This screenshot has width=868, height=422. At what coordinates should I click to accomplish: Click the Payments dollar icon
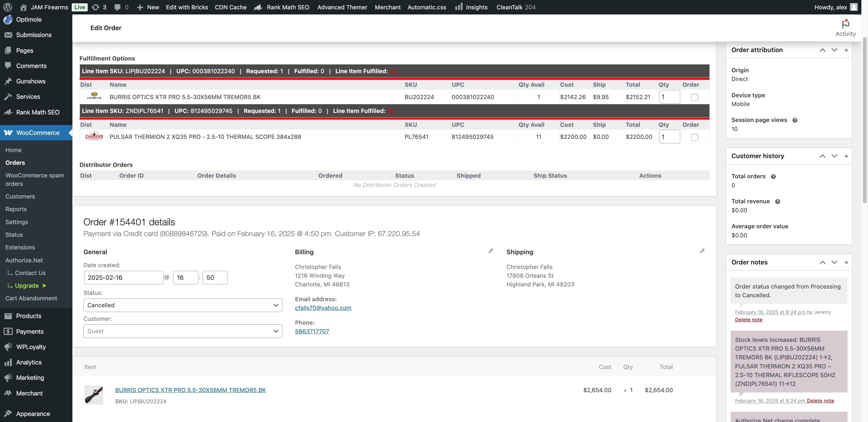coord(8,331)
